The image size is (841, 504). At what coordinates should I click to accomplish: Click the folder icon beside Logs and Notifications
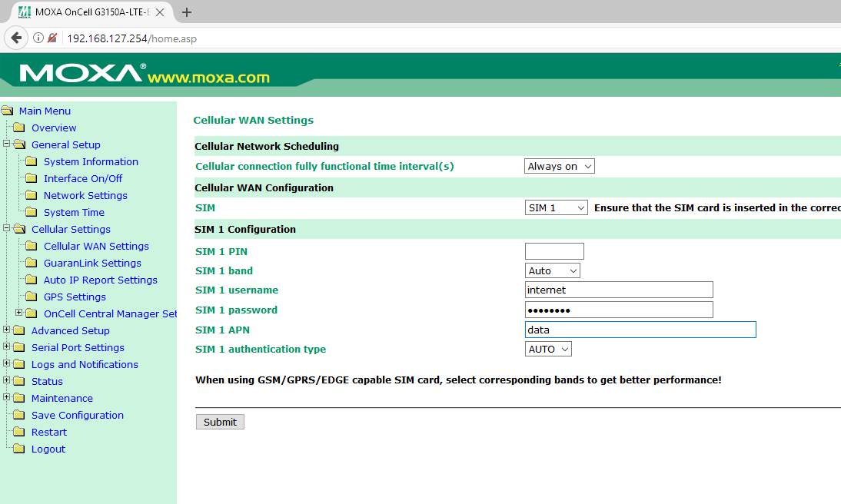click(19, 364)
